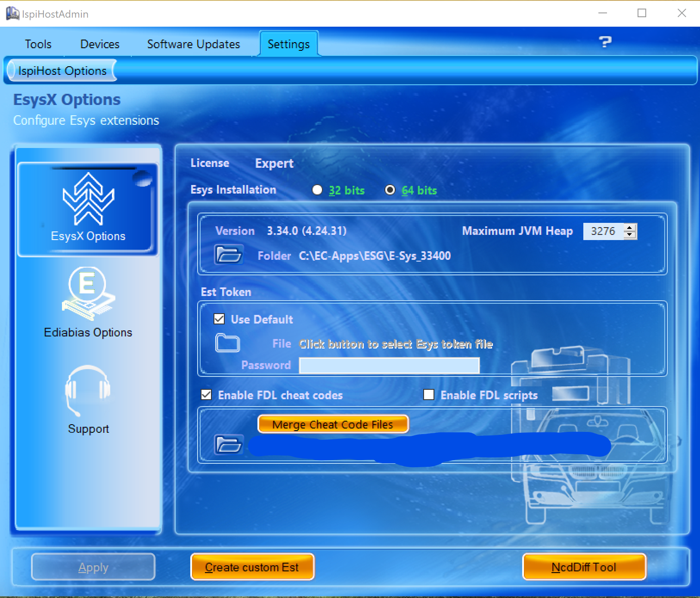The width and height of the screenshot is (700, 598).
Task: Click the Expert license value
Action: (x=274, y=163)
